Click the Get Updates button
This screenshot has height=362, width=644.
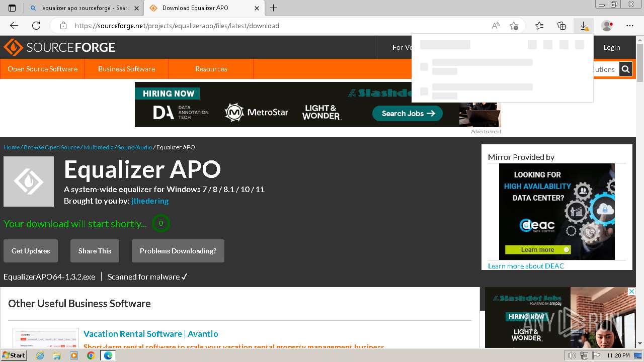[31, 251]
